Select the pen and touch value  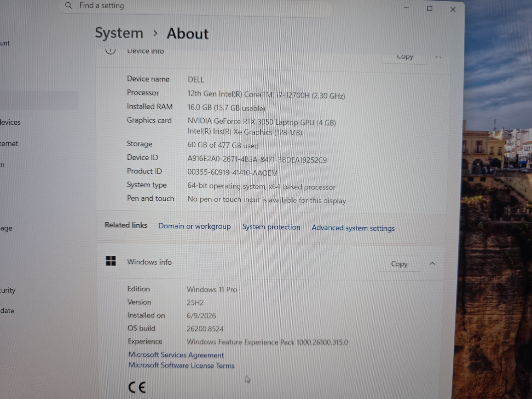(267, 200)
